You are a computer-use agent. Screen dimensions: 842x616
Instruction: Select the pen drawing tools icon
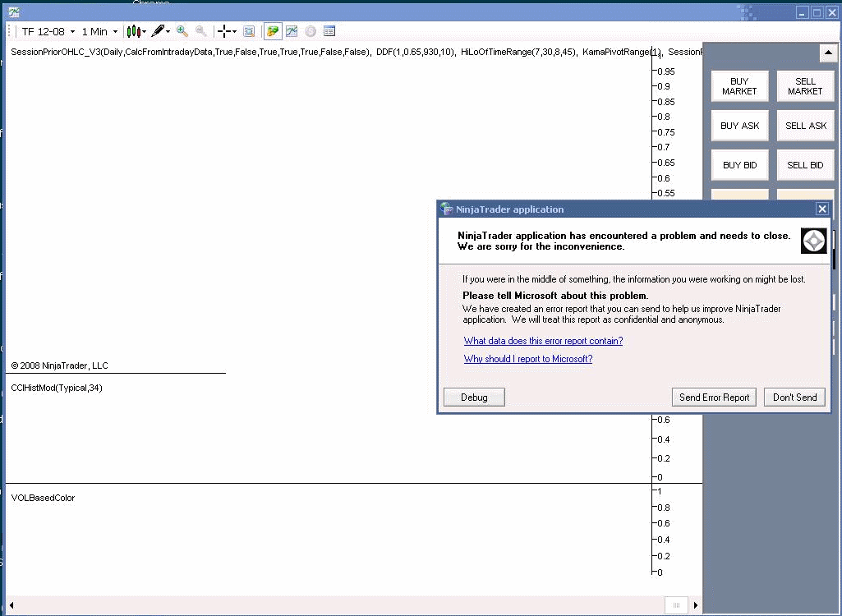click(158, 31)
